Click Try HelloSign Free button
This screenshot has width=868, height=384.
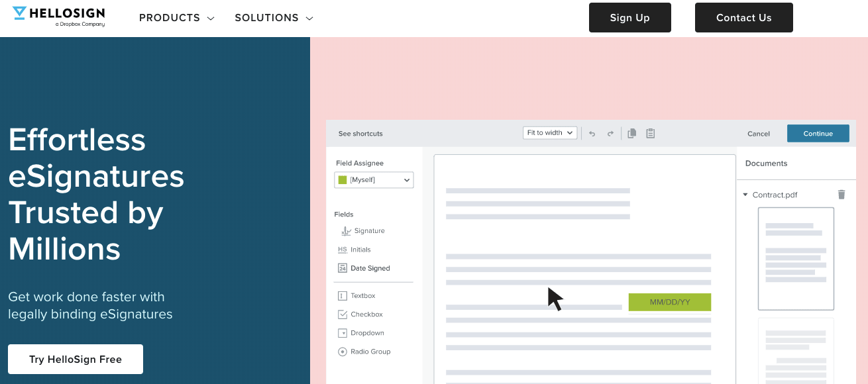pos(76,360)
